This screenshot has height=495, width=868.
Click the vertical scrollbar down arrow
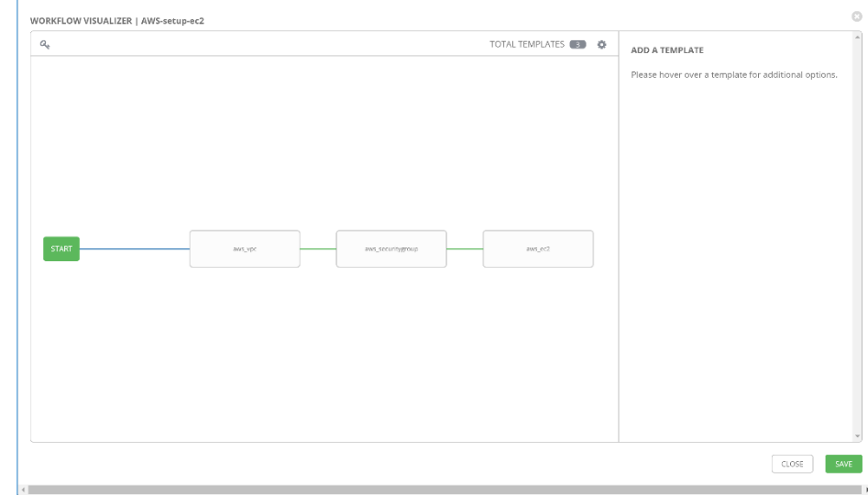(858, 436)
